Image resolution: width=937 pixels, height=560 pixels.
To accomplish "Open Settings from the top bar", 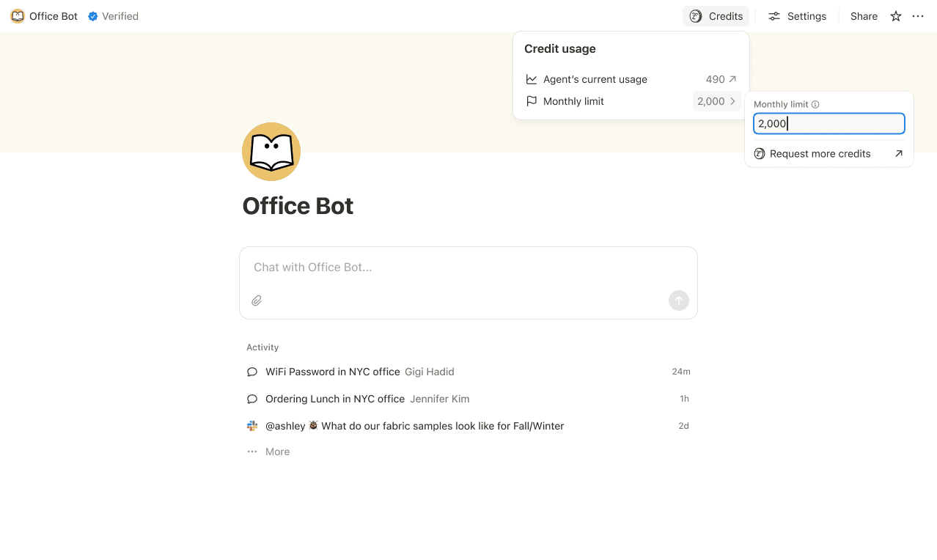I will (x=797, y=16).
